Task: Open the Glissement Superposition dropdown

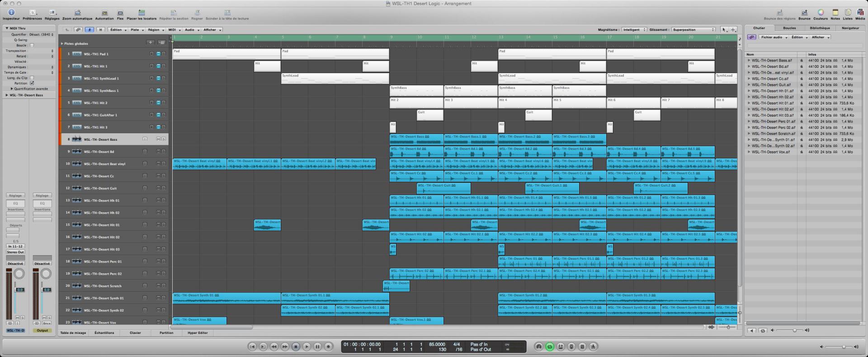Action: coord(693,30)
